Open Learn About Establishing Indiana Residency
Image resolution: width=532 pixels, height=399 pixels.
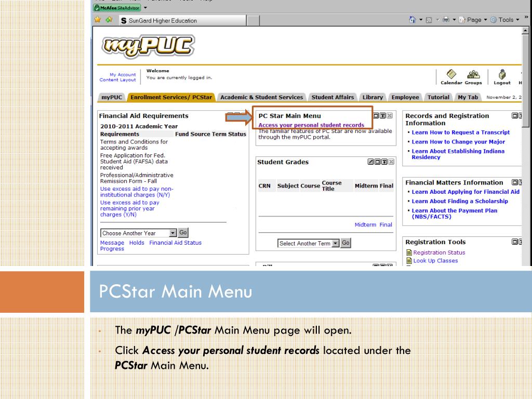[x=458, y=154]
